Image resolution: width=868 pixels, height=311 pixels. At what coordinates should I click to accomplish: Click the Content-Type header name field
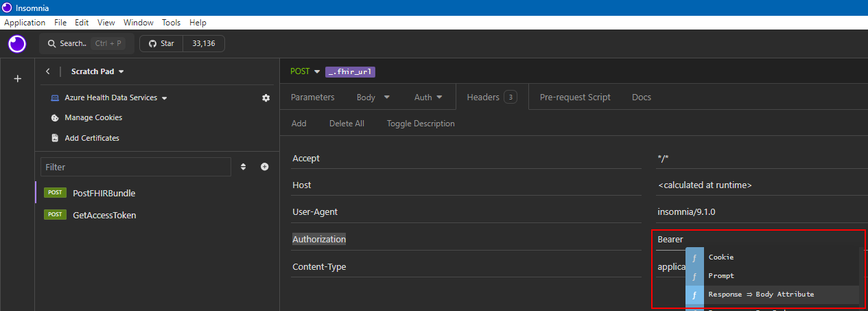tap(467, 266)
